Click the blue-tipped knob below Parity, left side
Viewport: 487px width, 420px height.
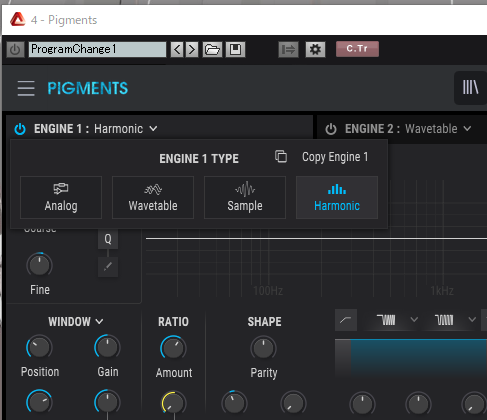(234, 403)
